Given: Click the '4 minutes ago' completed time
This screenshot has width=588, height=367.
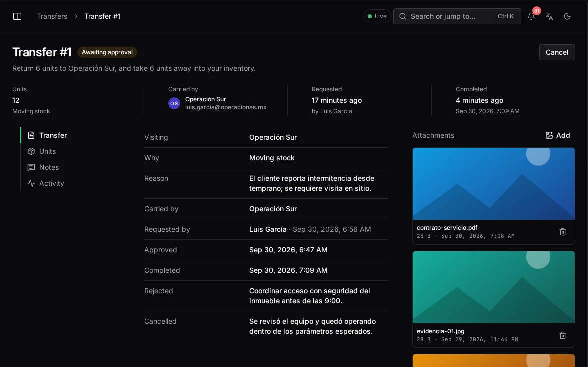Looking at the screenshot, I should click(479, 100).
